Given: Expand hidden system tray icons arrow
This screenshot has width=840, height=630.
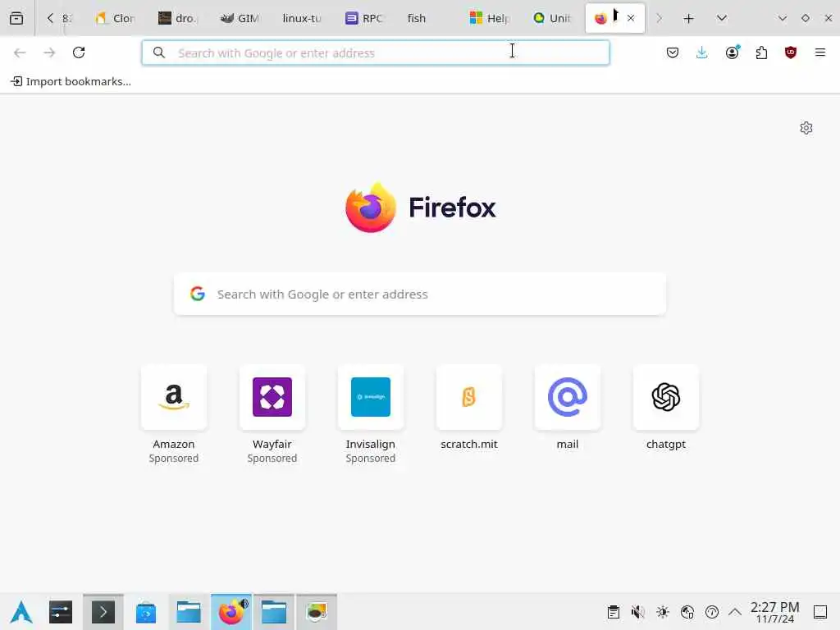Looking at the screenshot, I should coord(735,612).
